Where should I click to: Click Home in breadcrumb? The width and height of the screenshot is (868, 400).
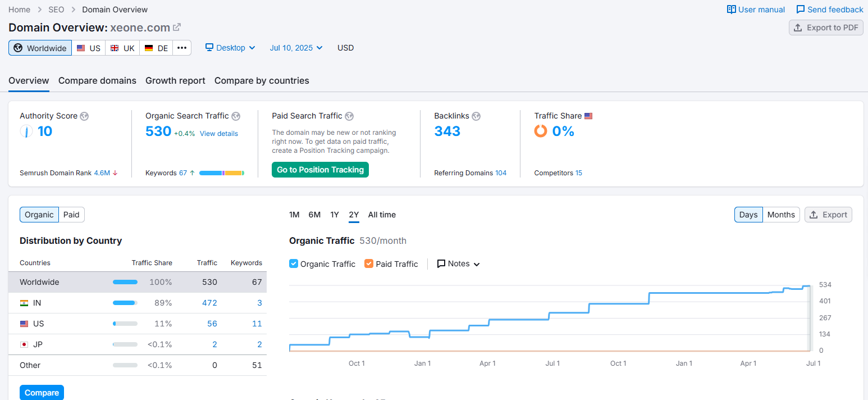pyautogui.click(x=19, y=10)
